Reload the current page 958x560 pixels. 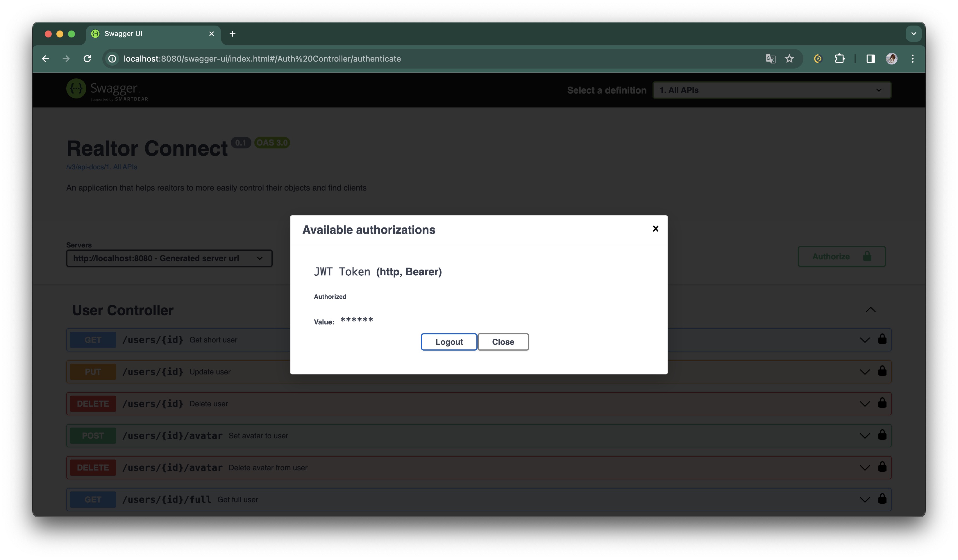pos(87,58)
